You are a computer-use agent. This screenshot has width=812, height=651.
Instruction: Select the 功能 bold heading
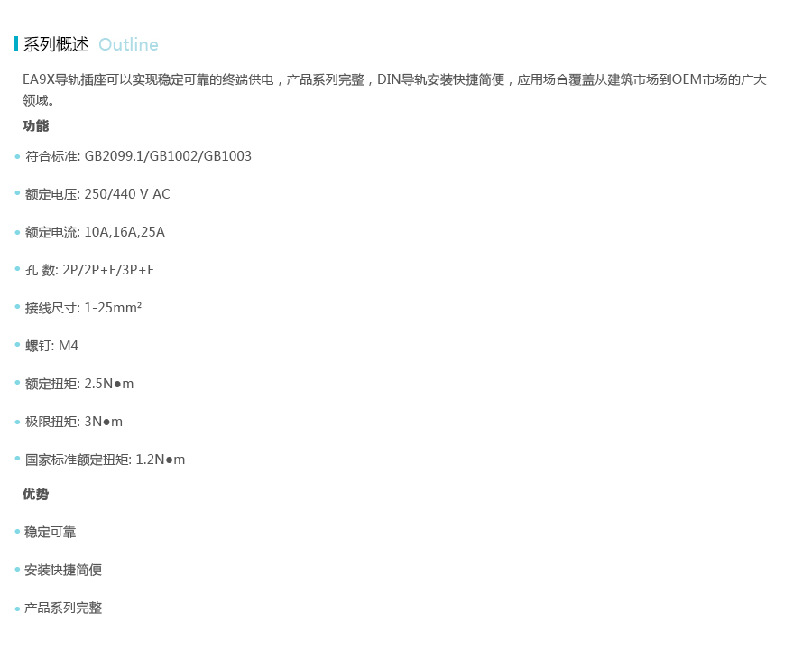click(36, 126)
